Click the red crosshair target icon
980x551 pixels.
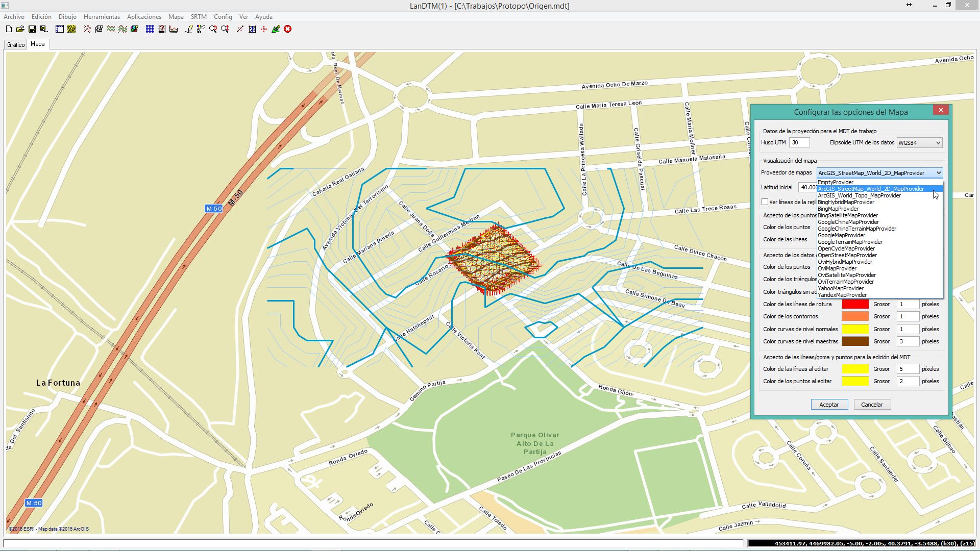264,29
